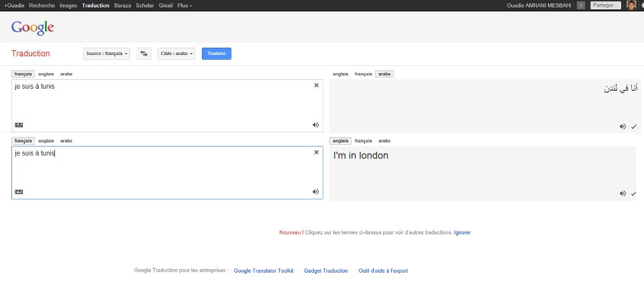
Task: Select 'arabe' target tab in lower panel
Action: [x=384, y=140]
